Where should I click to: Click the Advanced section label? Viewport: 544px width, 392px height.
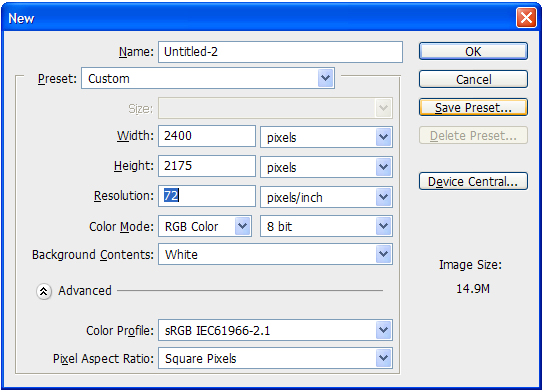[x=85, y=291]
